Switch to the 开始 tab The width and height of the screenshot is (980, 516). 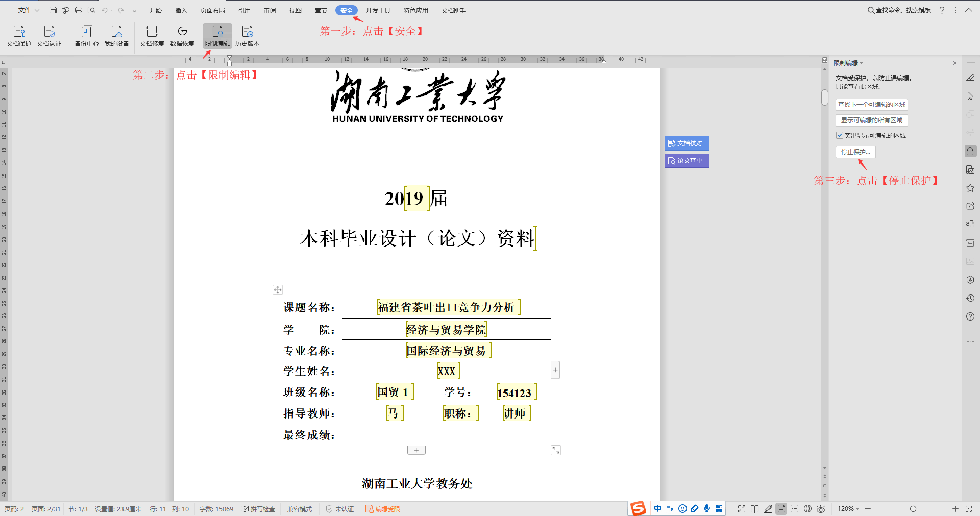pyautogui.click(x=156, y=10)
